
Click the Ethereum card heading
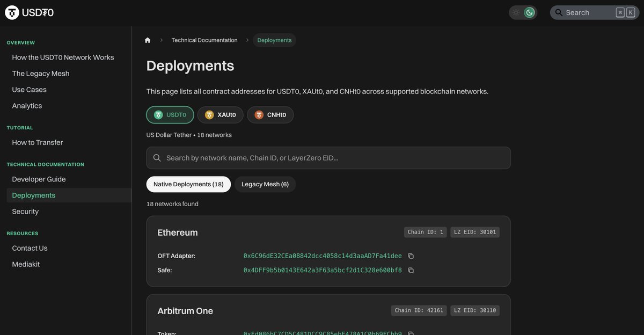178,232
